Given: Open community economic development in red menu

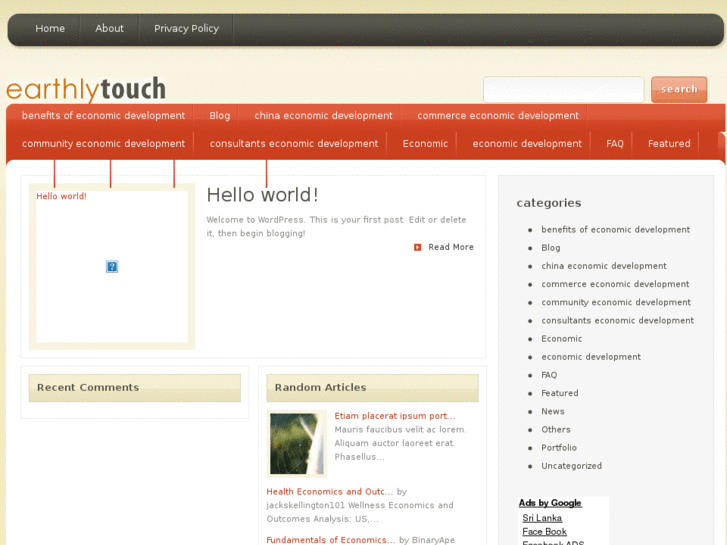Looking at the screenshot, I should pos(103,144).
